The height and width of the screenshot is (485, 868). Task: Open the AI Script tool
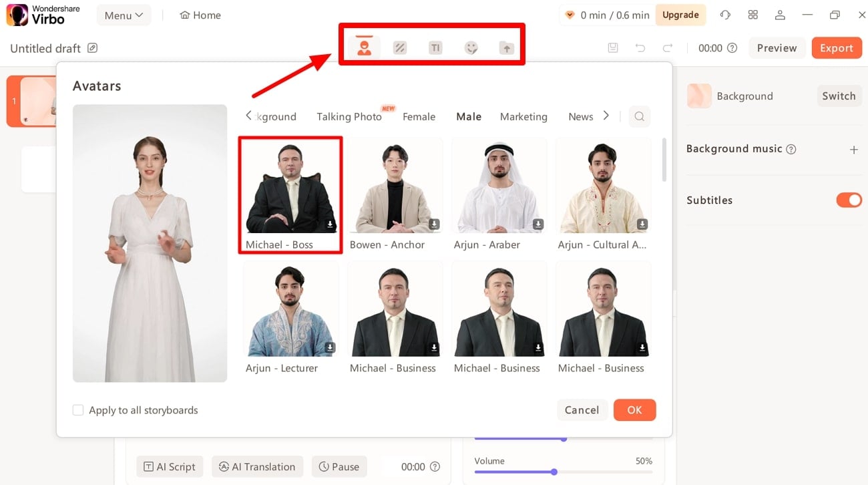pos(170,467)
